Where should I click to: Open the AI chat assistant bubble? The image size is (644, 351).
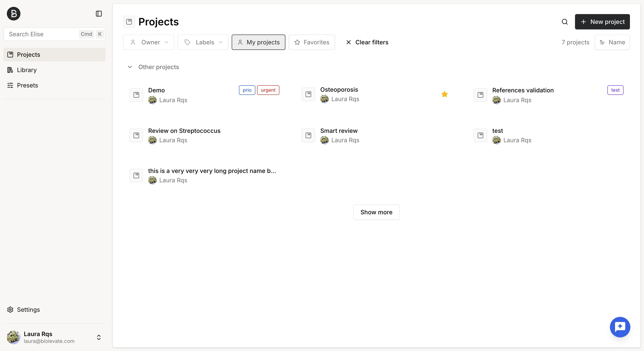[620, 327]
